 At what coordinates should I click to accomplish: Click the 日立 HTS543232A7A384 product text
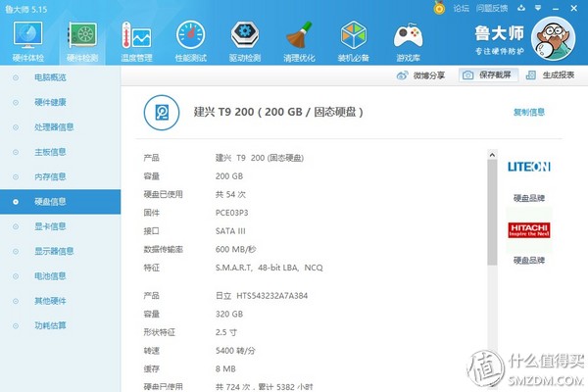pyautogui.click(x=262, y=296)
